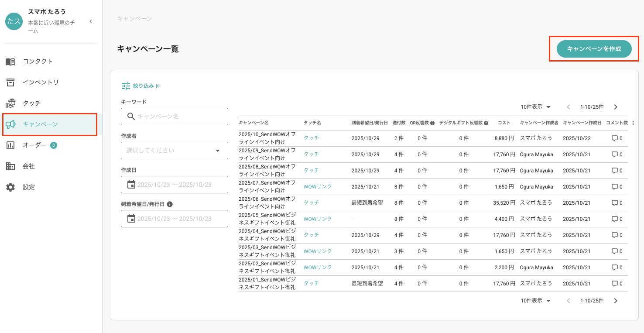The height and width of the screenshot is (333, 644).
Task: Click the 2025/10/22 creation date cell
Action: coord(576,138)
